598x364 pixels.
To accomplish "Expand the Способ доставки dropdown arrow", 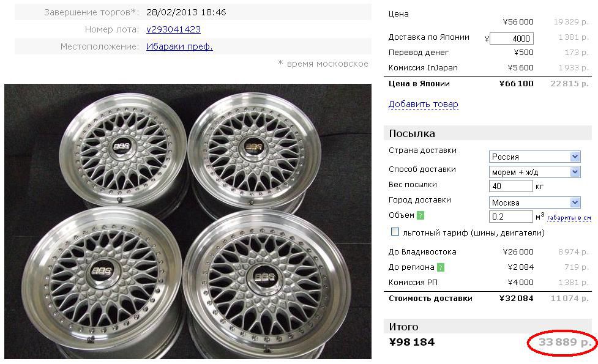I will tap(575, 172).
